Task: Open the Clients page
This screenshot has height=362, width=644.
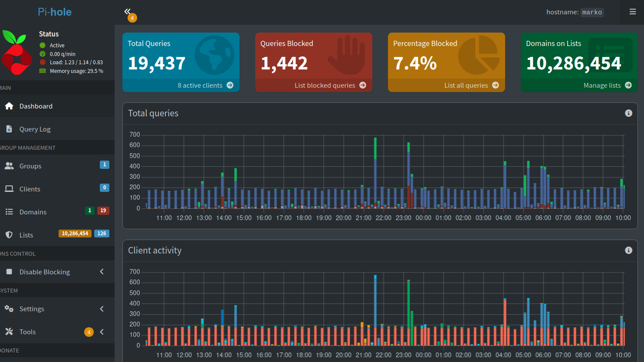Action: [x=30, y=189]
